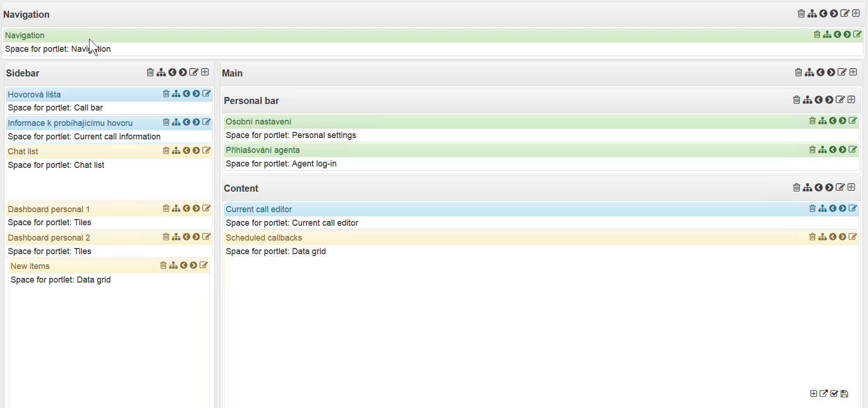Move Přihlašování agenta portlet left
Image resolution: width=868 pixels, height=408 pixels.
pyautogui.click(x=833, y=150)
